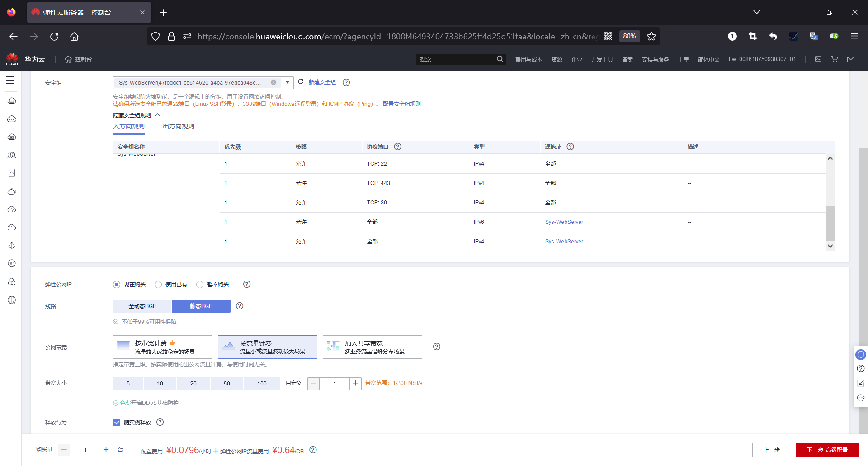868x466 pixels.
Task: Open help icon beside static BGP line
Action: tap(240, 306)
